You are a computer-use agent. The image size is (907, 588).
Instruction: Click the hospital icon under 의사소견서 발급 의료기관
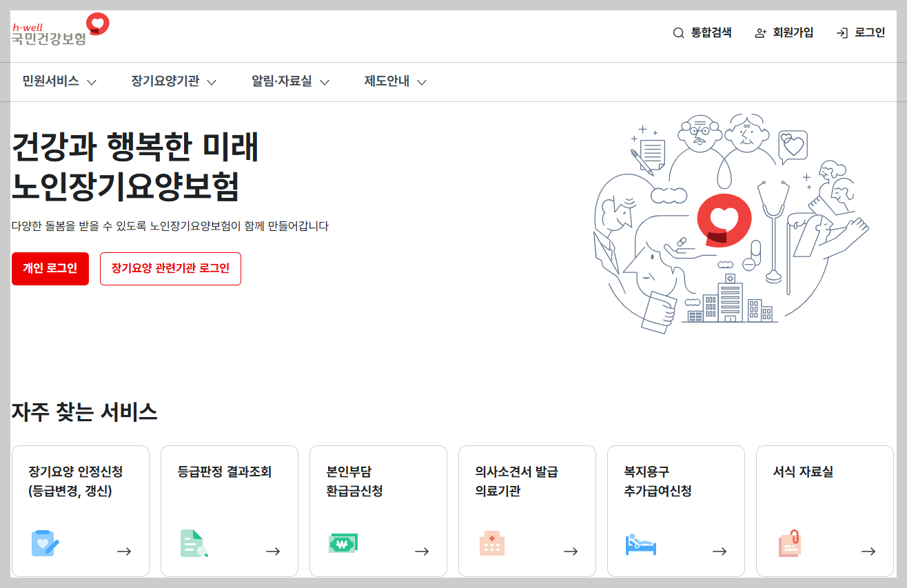(x=492, y=544)
